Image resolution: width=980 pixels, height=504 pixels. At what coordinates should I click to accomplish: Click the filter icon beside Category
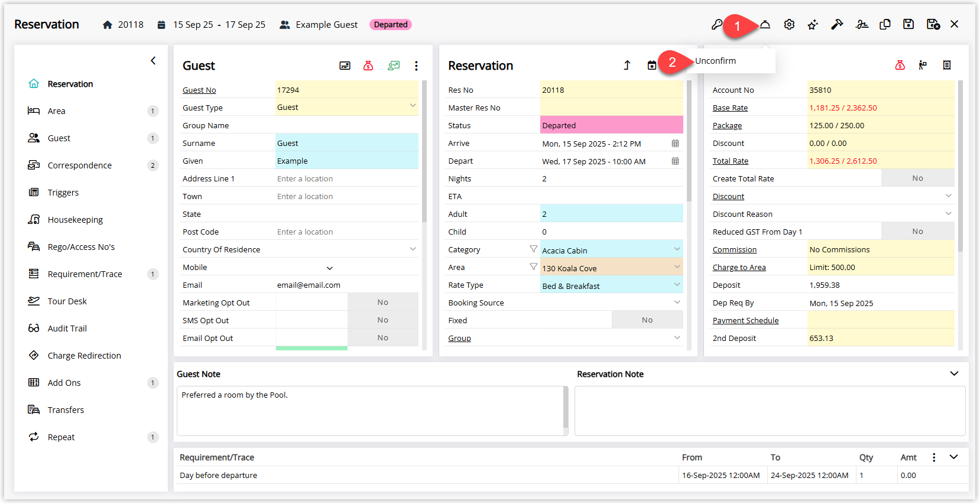533,249
